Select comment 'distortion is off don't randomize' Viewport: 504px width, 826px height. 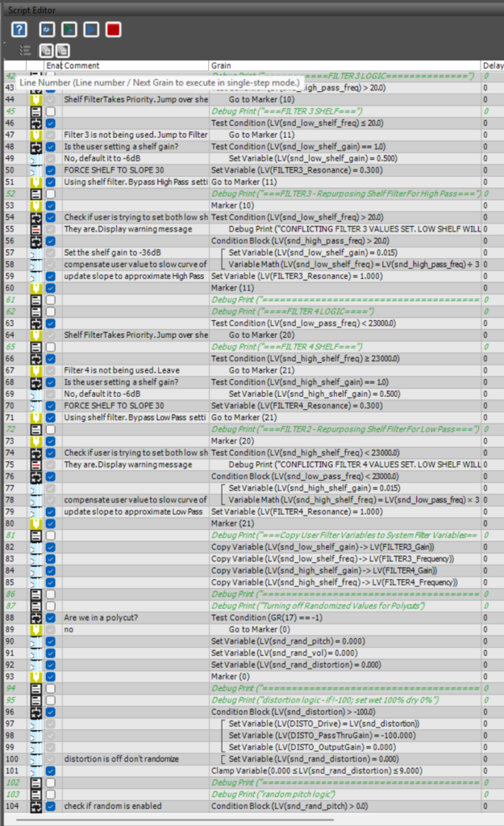point(122,759)
